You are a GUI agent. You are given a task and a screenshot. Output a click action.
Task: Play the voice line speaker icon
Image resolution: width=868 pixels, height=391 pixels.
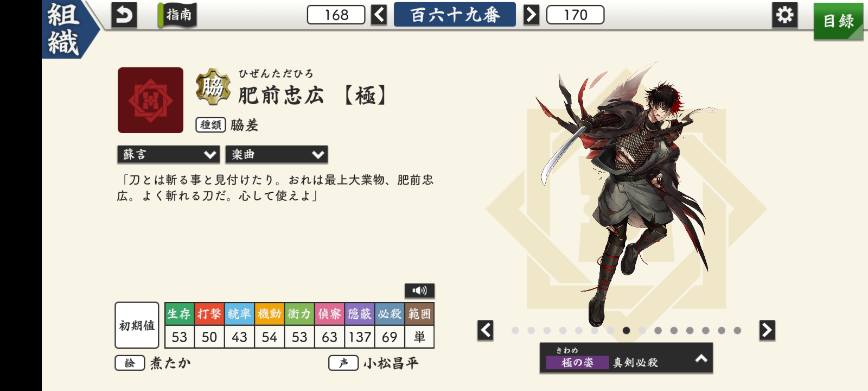coord(419,291)
